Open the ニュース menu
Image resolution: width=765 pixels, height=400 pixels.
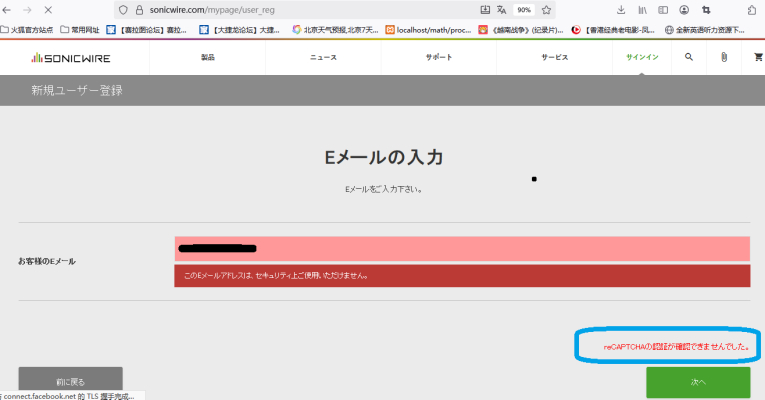(323, 58)
